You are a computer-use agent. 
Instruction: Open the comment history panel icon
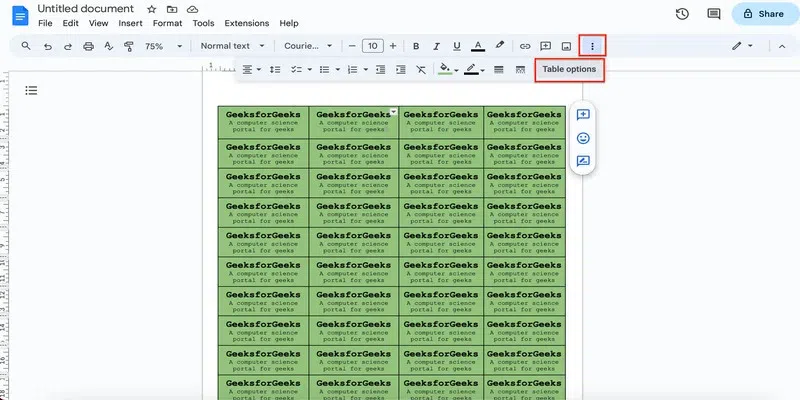(714, 14)
